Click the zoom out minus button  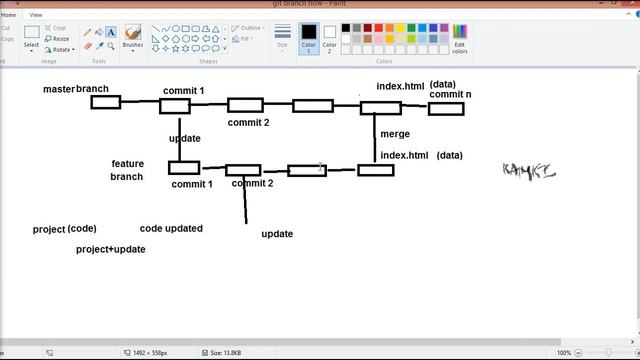(x=578, y=353)
